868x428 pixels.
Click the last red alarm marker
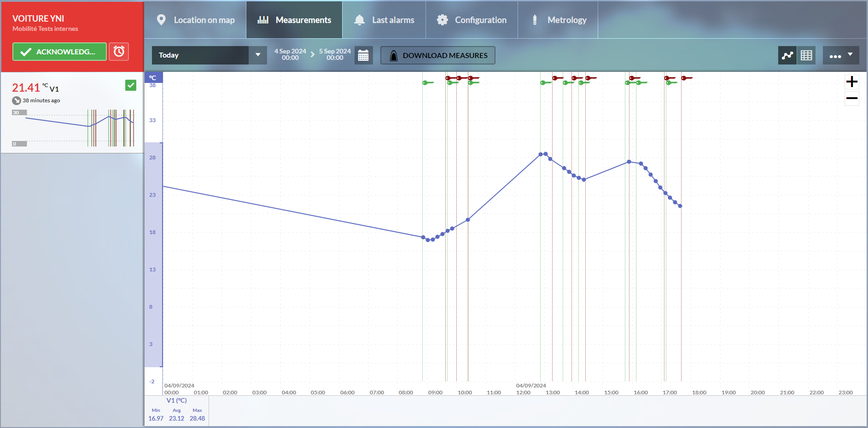pos(687,78)
